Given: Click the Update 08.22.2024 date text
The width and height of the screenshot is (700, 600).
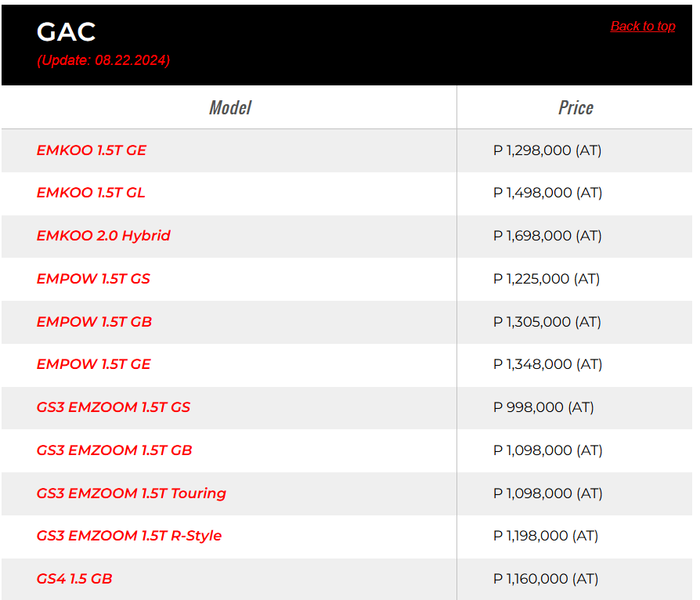Looking at the screenshot, I should 103,60.
